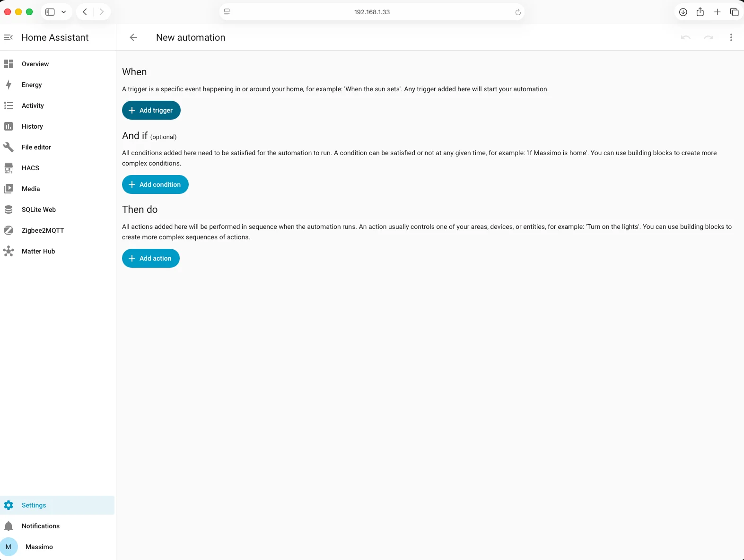Click the When section heading
744x560 pixels.
pos(134,72)
